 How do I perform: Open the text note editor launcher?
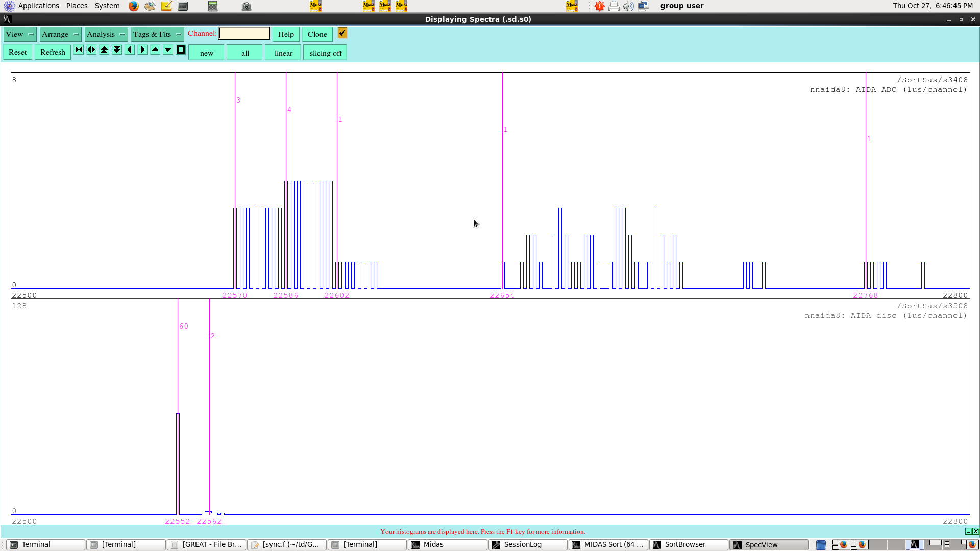tap(166, 6)
